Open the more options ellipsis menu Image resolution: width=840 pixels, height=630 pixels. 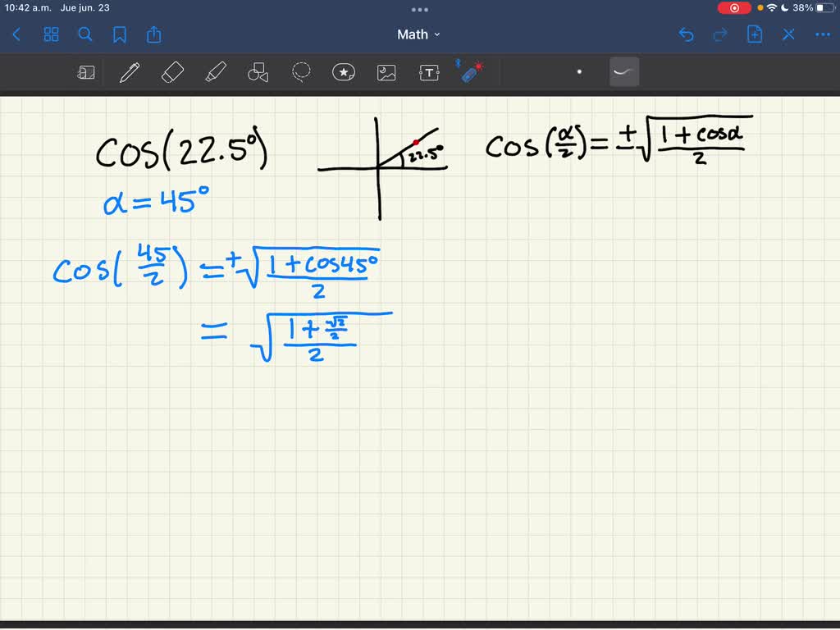(x=823, y=34)
